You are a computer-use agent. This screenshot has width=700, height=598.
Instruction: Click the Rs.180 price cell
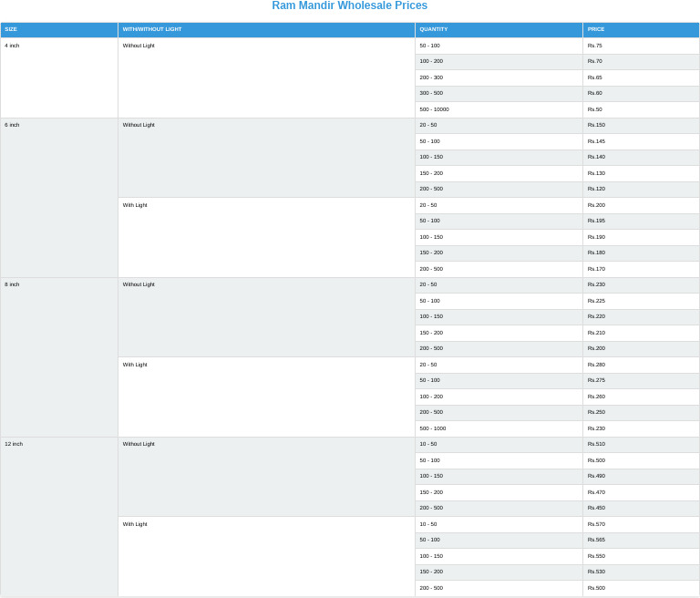(641, 253)
